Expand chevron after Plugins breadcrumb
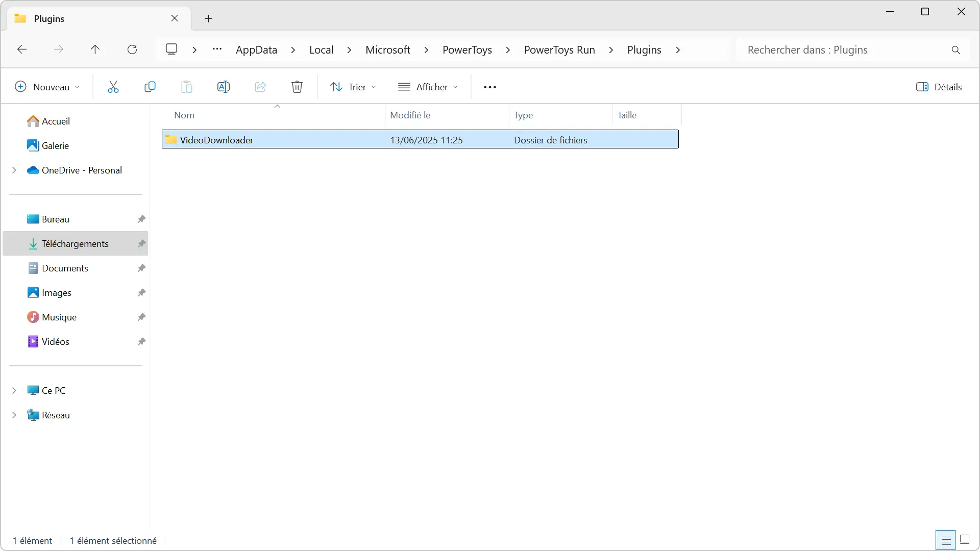Screen dimensions: 980x551 [x=678, y=50]
